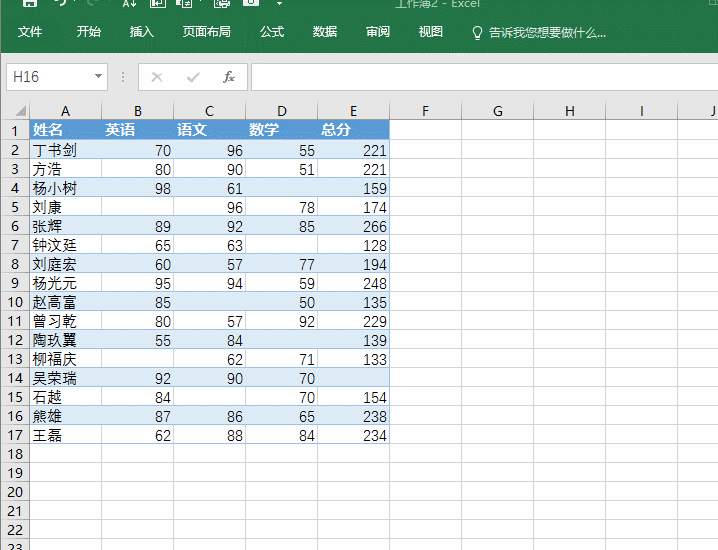Click the empty 英语 cell in 刘康 row
Screen dimensions: 718x550
click(x=137, y=207)
